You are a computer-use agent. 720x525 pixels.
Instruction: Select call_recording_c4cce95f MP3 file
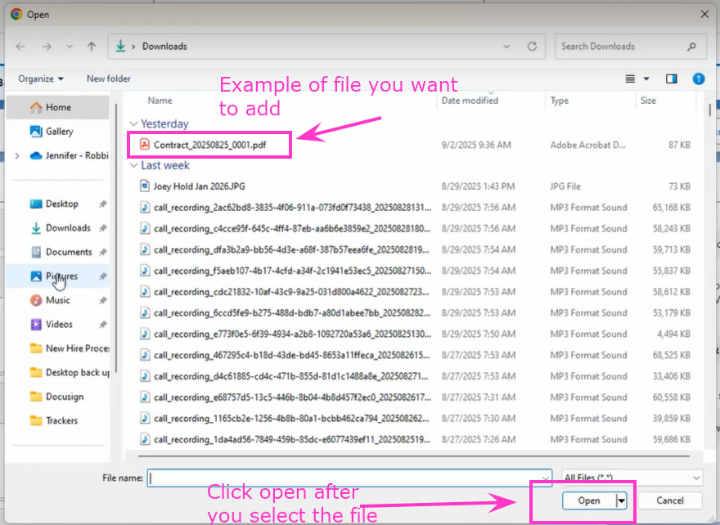point(292,229)
